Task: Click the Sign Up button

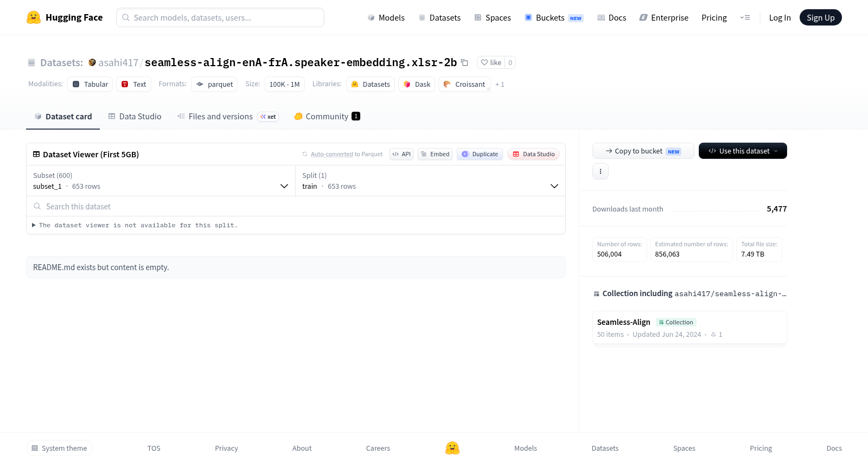Action: point(820,17)
